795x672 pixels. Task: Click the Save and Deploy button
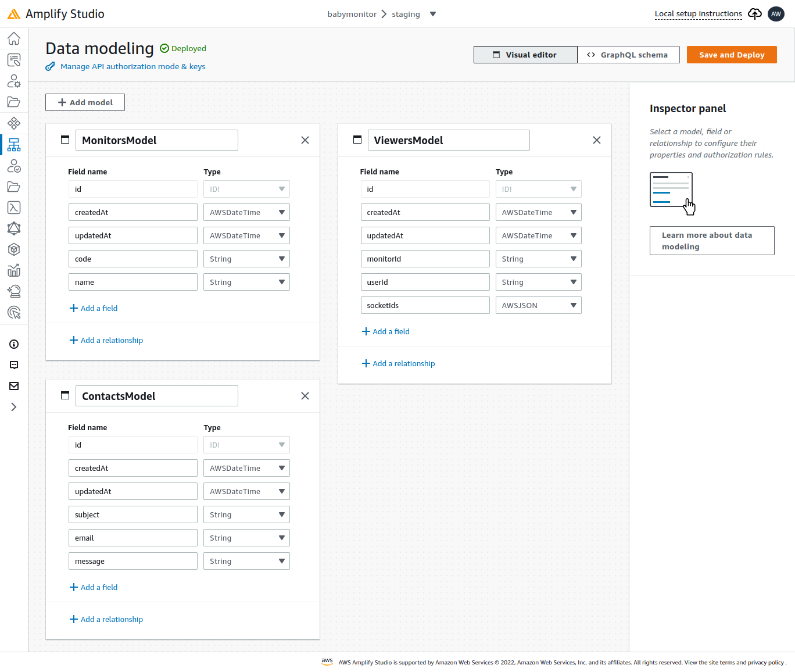pos(732,54)
